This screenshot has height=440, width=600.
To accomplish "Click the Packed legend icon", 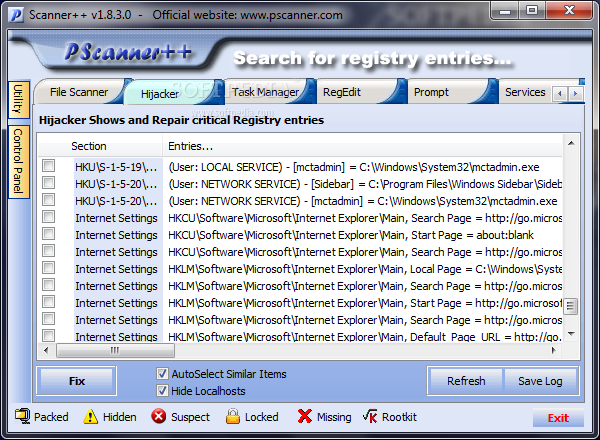I will click(23, 416).
